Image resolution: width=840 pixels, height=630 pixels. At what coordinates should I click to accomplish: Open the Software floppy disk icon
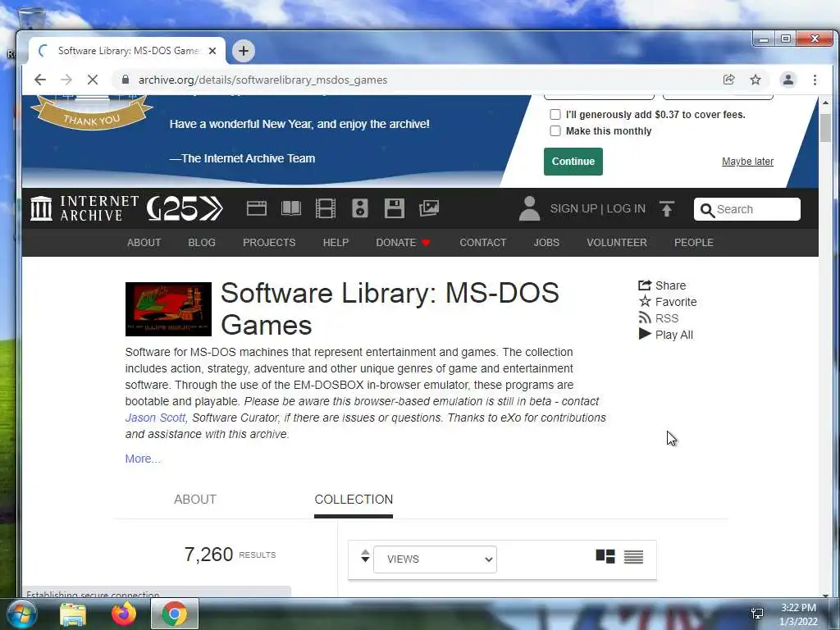tap(395, 208)
